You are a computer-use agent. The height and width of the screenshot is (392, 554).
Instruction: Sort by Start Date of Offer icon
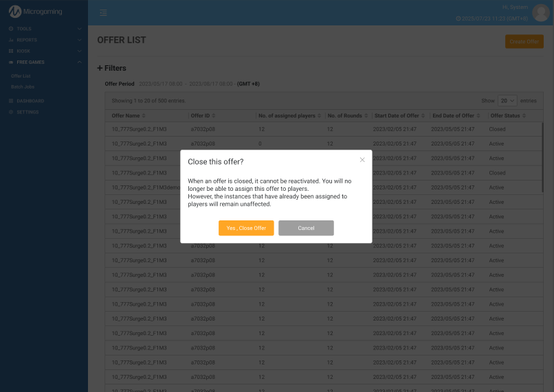423,116
